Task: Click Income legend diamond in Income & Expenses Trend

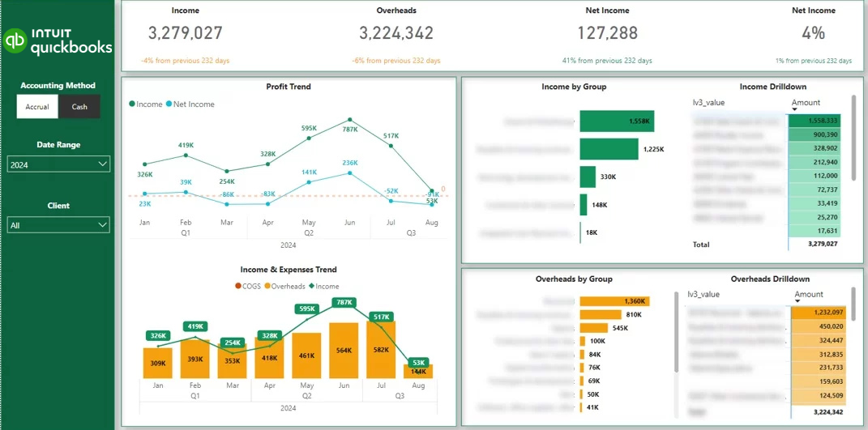Action: point(311,286)
